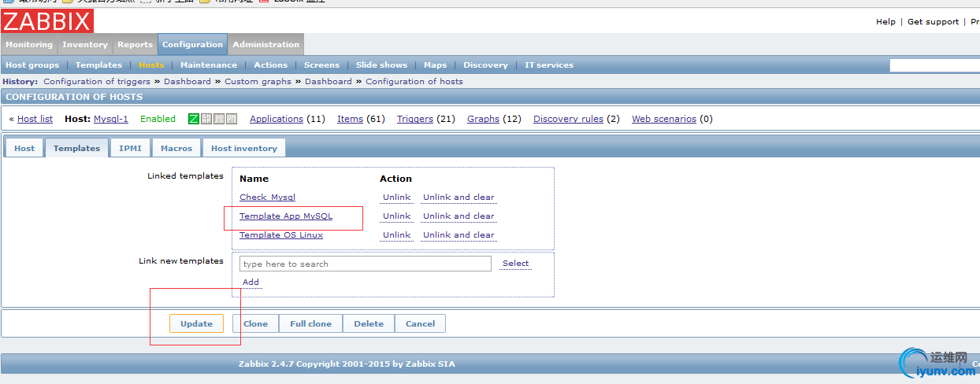Open Discovery submenu item

pos(485,65)
